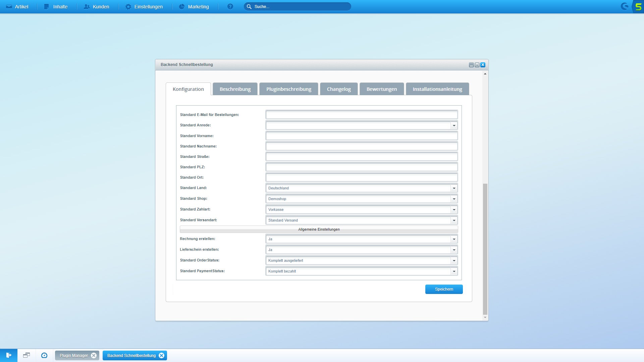Click the Shopware 5 logo icon
This screenshot has width=644, height=362.
tap(638, 7)
